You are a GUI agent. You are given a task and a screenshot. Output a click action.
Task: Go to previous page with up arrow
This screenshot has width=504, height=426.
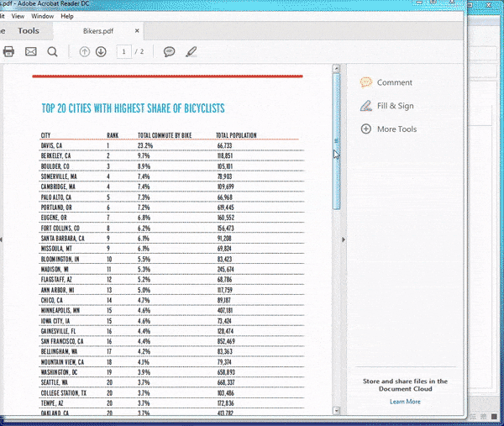(84, 52)
